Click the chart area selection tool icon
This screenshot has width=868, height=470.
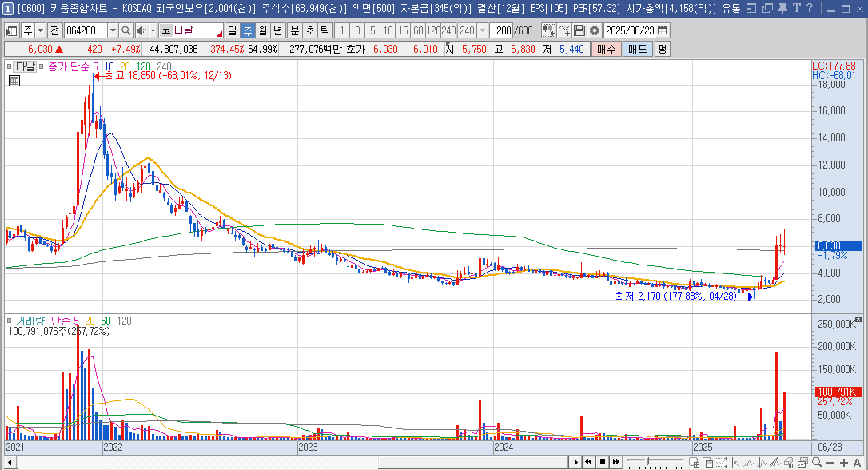point(548,30)
